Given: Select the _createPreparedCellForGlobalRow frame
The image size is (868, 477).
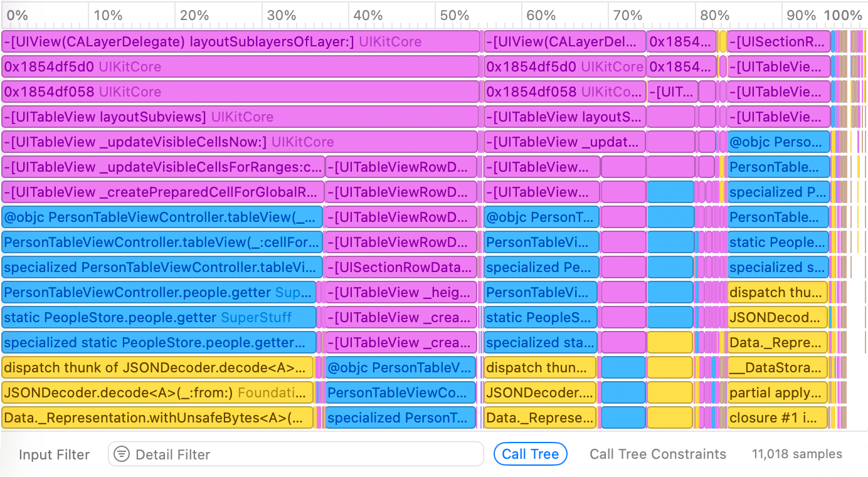Looking at the screenshot, I should click(163, 192).
